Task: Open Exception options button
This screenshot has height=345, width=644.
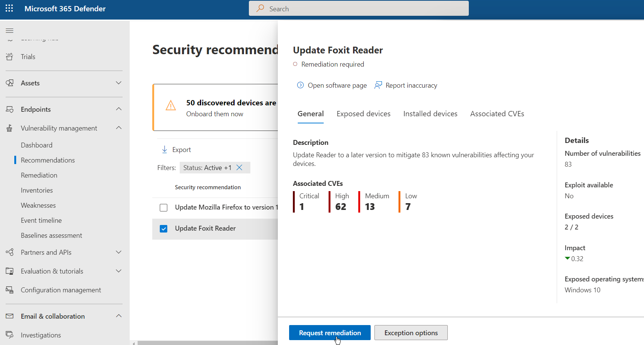Action: pos(411,333)
